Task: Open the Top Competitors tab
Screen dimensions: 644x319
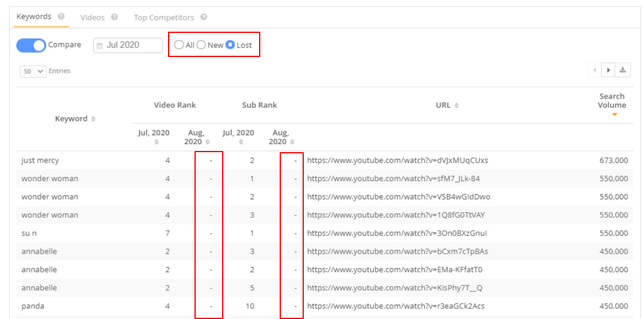Action: [x=163, y=18]
